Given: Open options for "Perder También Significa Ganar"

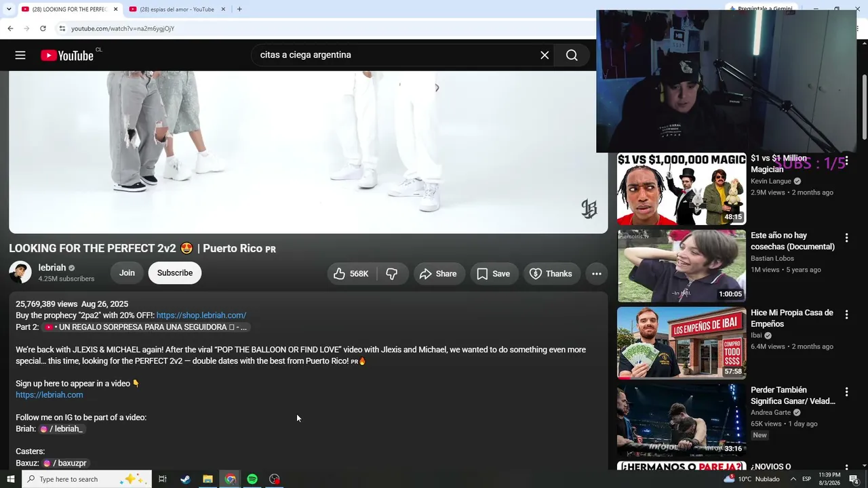Looking at the screenshot, I should [x=846, y=392].
